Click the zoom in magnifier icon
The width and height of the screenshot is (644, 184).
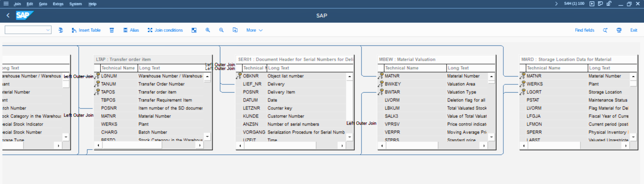(208, 30)
